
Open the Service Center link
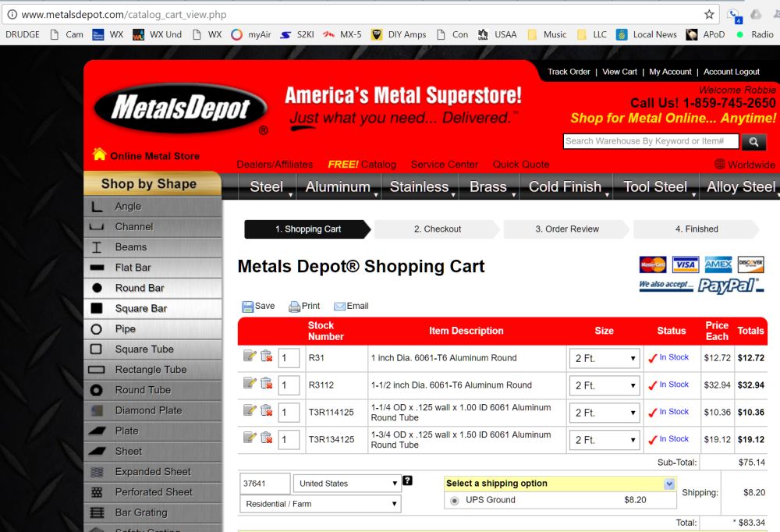pyautogui.click(x=445, y=165)
